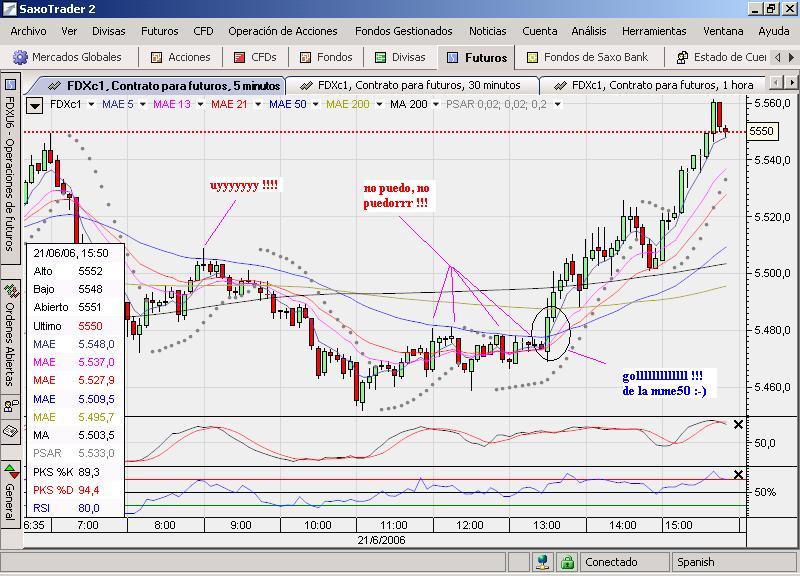This screenshot has height=576, width=800.
Task: Open the Fondos Gestionados menu
Action: pyautogui.click(x=404, y=31)
